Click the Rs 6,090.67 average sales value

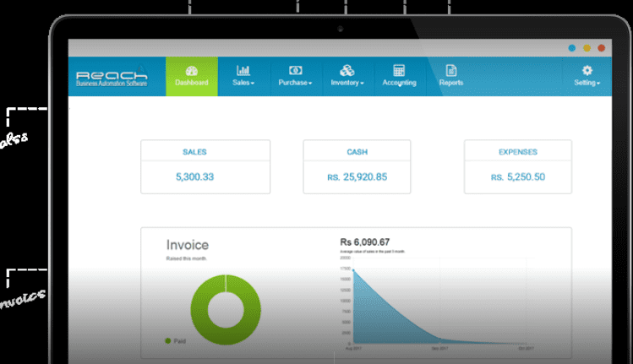coord(365,242)
